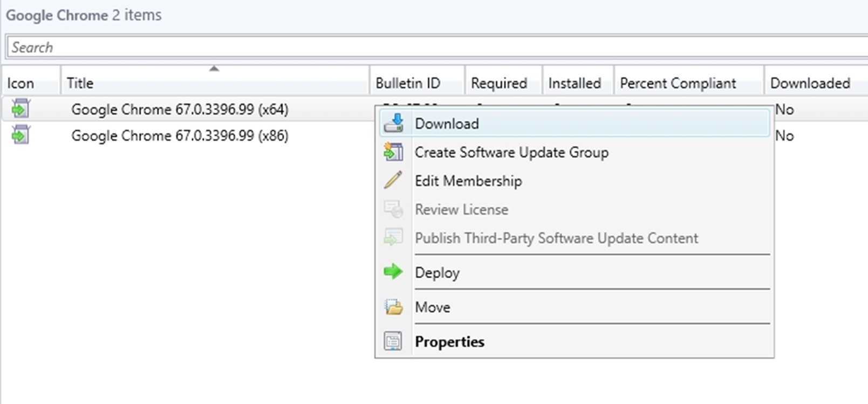Sort by the Title column header

click(x=215, y=83)
